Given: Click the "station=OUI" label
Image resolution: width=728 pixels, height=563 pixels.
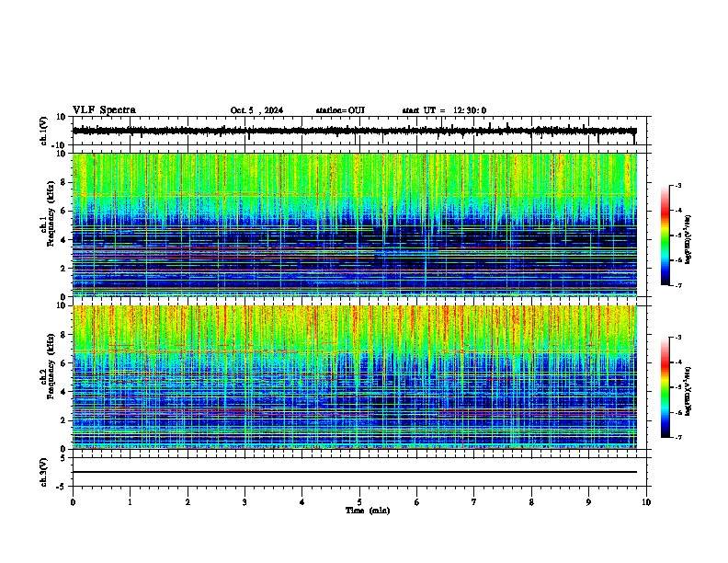Looking at the screenshot, I should [340, 110].
